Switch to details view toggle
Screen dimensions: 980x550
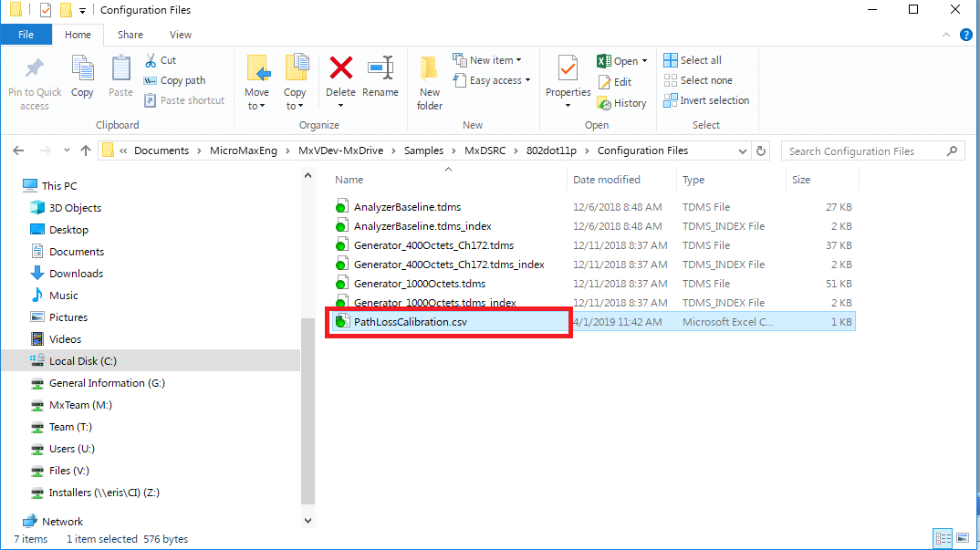point(941,539)
